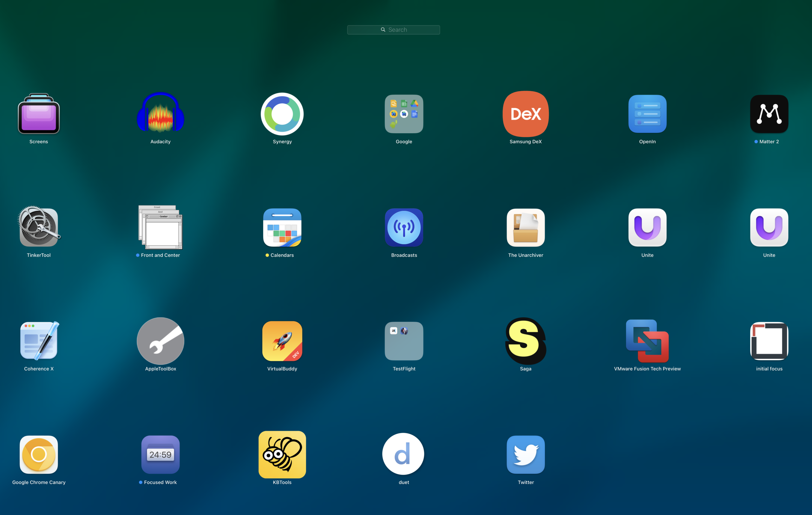Launch the Saga app
Image resolution: width=812 pixels, height=515 pixels.
pyautogui.click(x=526, y=341)
